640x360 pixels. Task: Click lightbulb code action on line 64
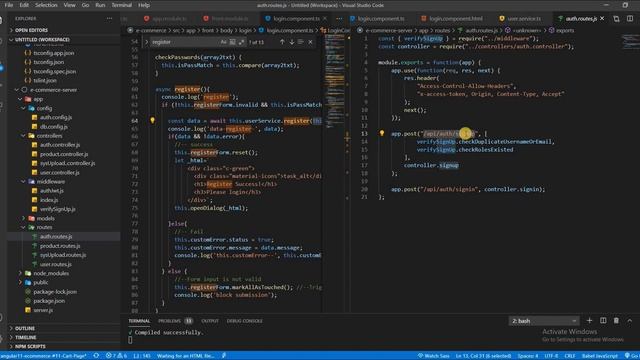pyautogui.click(x=152, y=120)
